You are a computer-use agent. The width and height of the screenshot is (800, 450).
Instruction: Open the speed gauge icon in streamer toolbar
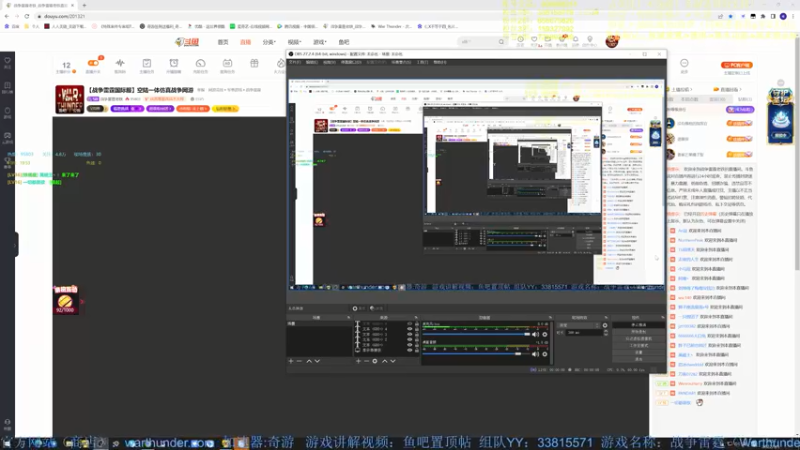click(x=201, y=63)
